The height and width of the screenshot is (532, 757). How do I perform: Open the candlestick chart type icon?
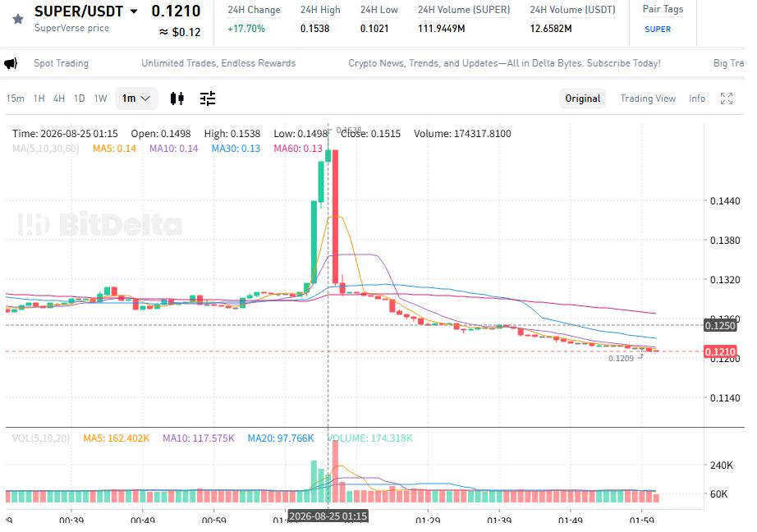177,99
